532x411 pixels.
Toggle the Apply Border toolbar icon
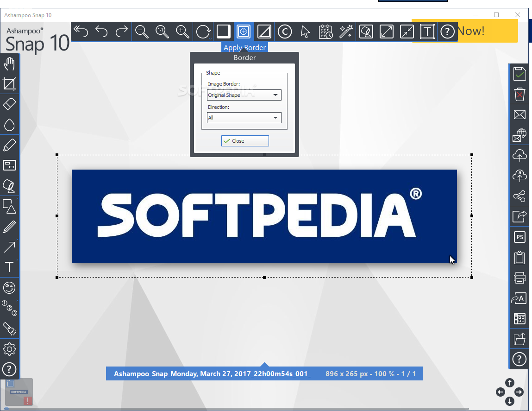tap(244, 32)
